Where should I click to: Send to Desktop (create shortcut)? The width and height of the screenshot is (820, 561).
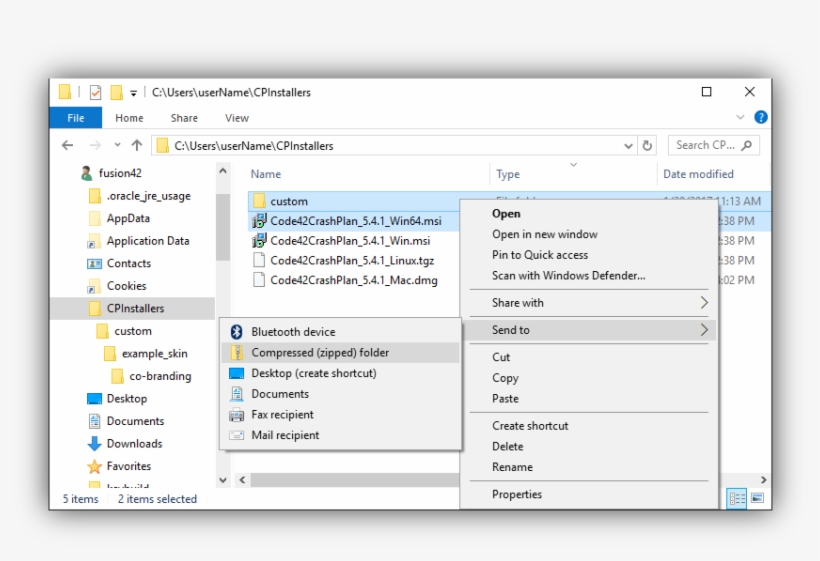coord(340,373)
